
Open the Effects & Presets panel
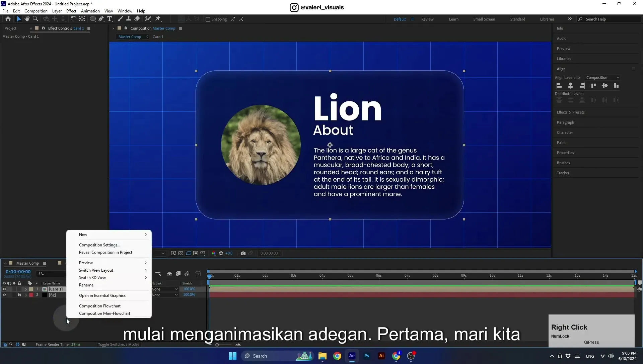click(571, 112)
